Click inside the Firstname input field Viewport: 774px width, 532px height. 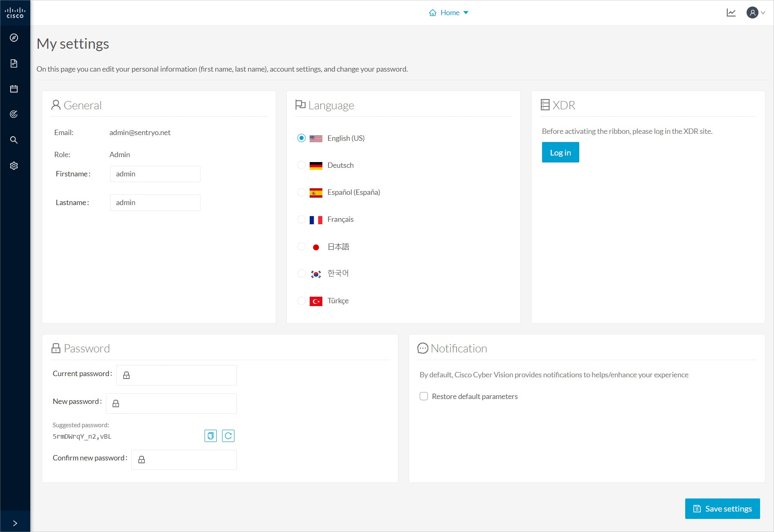coord(155,174)
